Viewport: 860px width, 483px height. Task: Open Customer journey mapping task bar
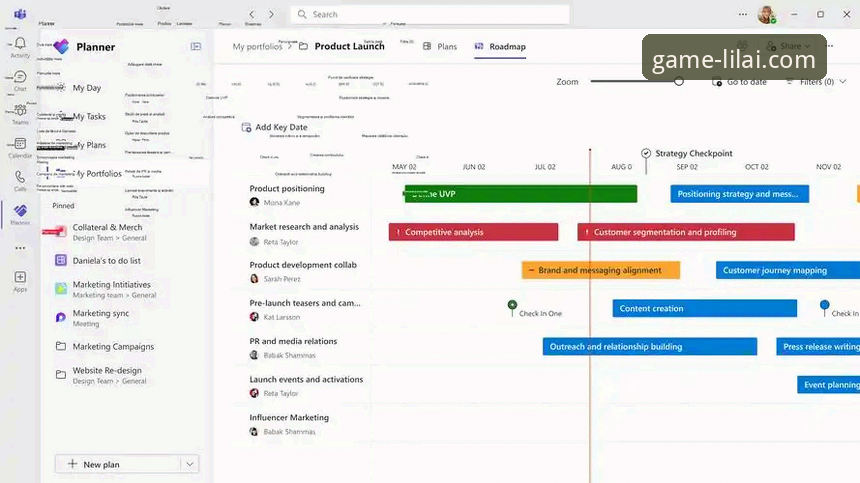(x=788, y=270)
